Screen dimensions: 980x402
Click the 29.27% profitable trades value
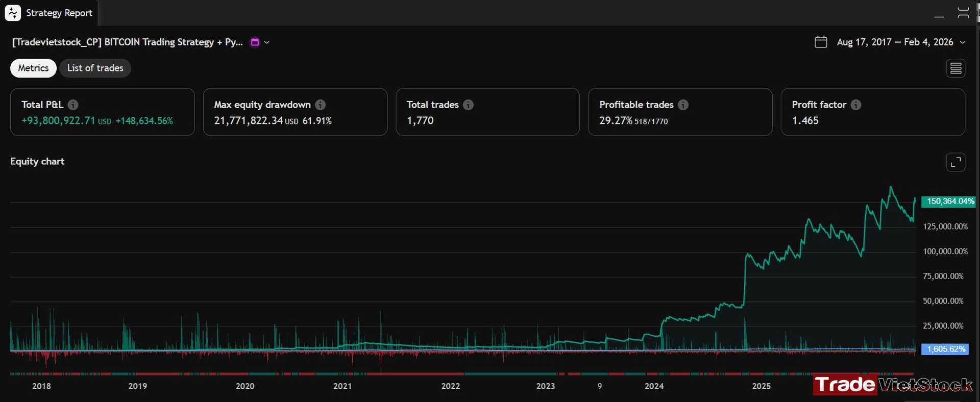[616, 121]
